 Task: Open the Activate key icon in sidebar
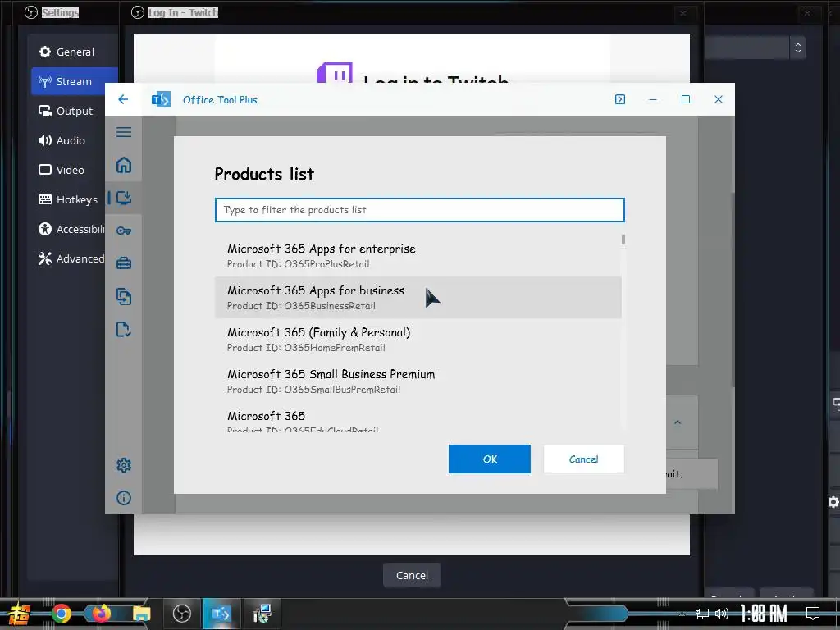124,231
